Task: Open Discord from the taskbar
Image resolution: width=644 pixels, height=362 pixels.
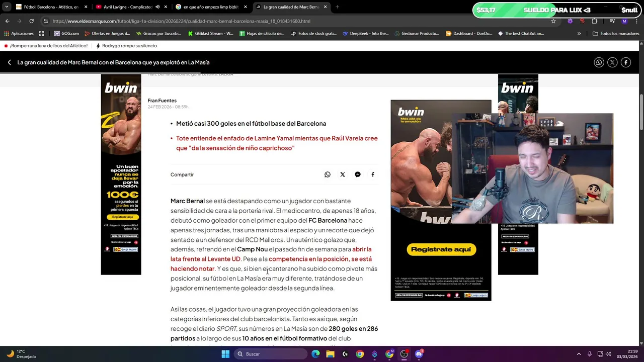Action: [x=419, y=354]
